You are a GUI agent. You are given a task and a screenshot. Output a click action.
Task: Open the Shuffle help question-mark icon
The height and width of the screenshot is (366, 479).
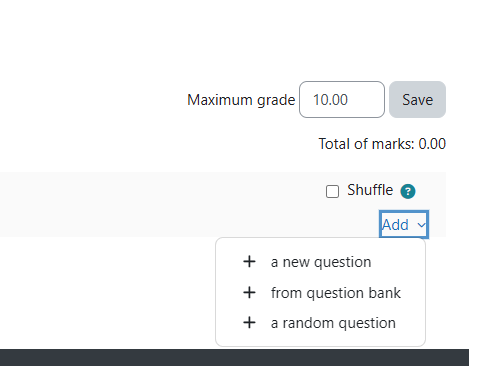pyautogui.click(x=408, y=191)
